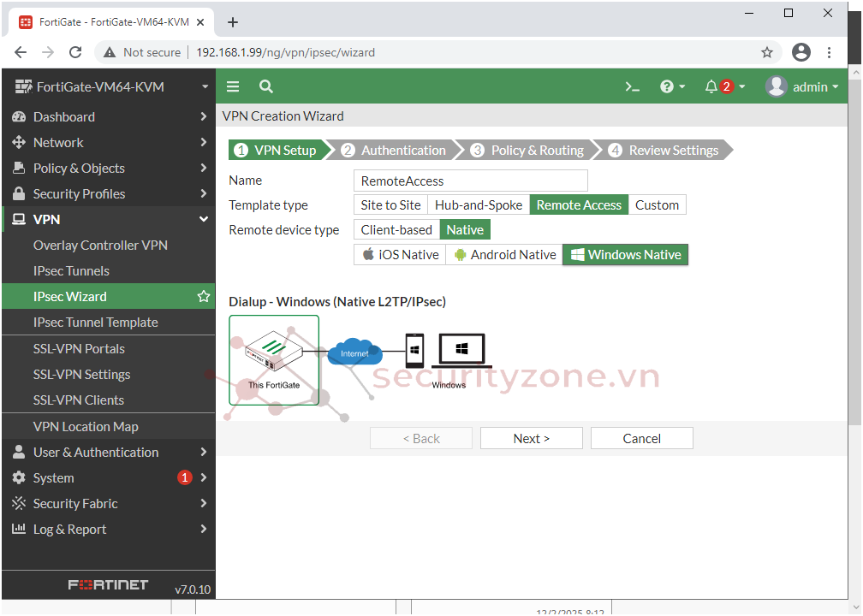Open a new browser tab
The image size is (863, 616).
tap(233, 22)
